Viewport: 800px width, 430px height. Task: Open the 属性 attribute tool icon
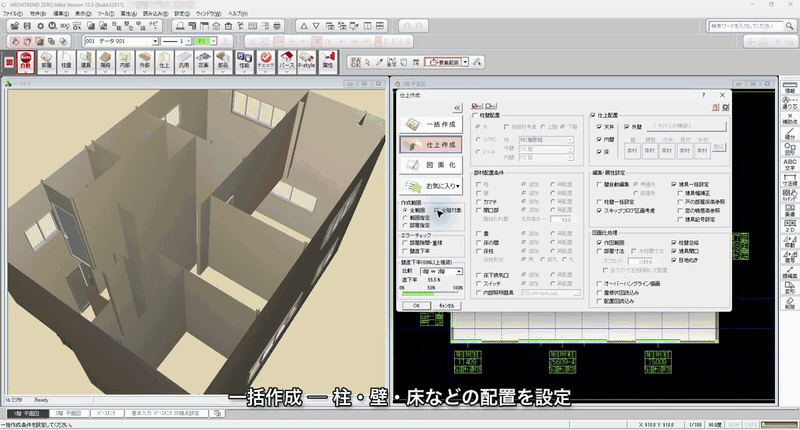click(x=328, y=61)
